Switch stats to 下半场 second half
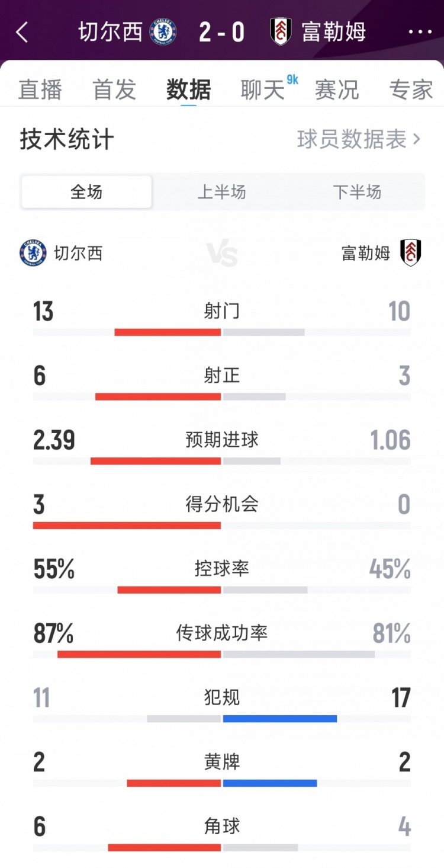Screen dimensions: 444x868 coord(357,192)
